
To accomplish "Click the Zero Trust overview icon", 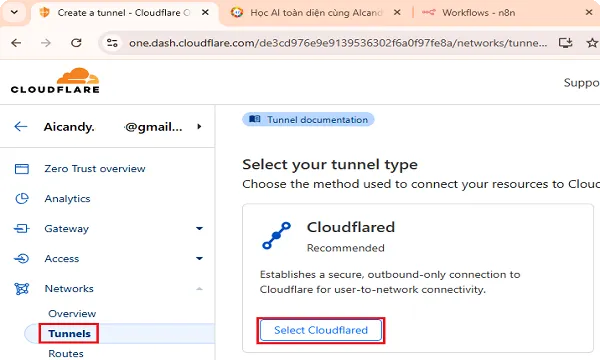I will click(22, 169).
